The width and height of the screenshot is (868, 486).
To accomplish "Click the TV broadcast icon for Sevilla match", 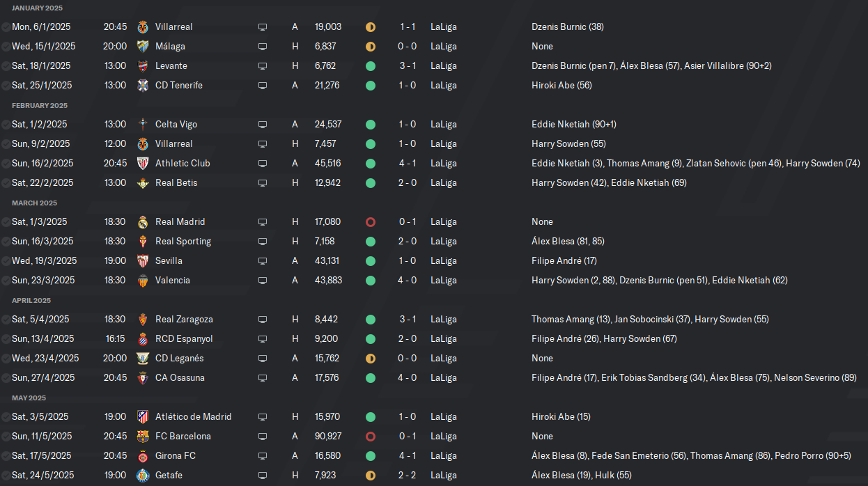I will click(x=263, y=261).
